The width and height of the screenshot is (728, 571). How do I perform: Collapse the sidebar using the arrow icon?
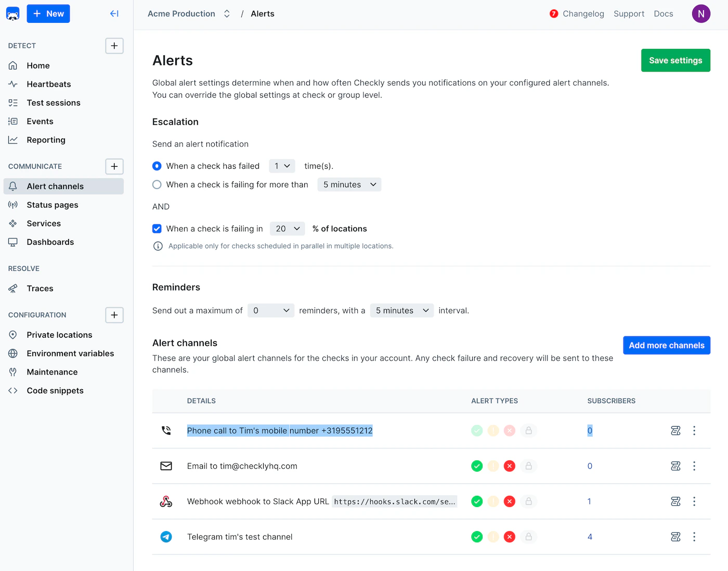[x=114, y=14]
